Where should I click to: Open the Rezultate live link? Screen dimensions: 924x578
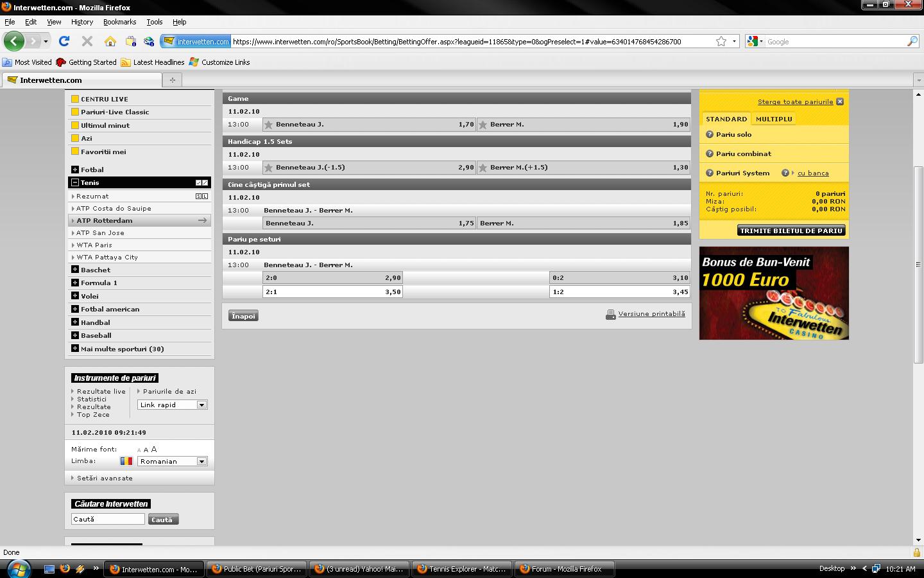point(101,391)
